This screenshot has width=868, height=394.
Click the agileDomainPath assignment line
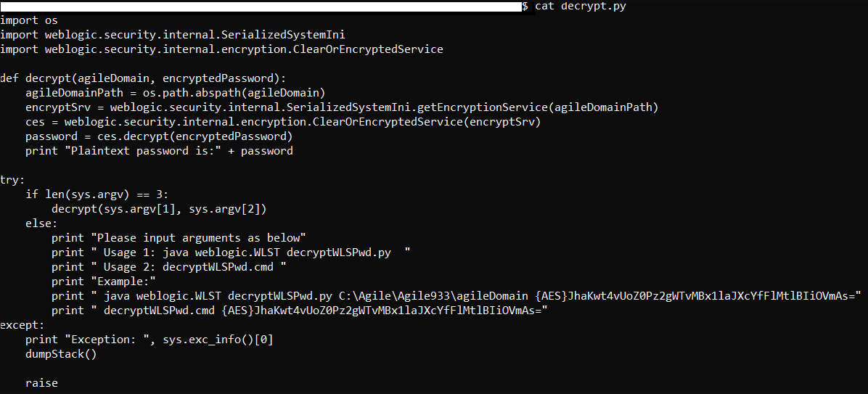coord(176,93)
